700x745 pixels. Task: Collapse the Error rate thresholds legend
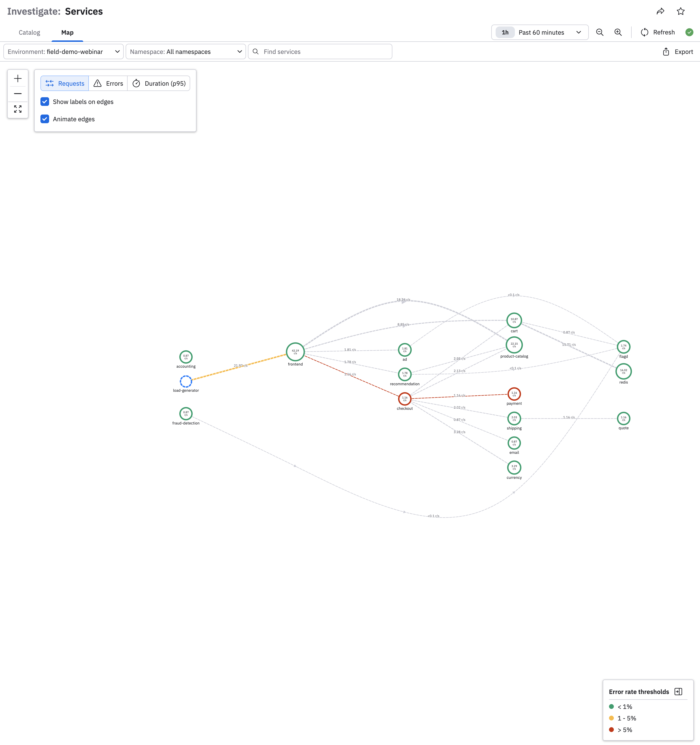(x=678, y=691)
